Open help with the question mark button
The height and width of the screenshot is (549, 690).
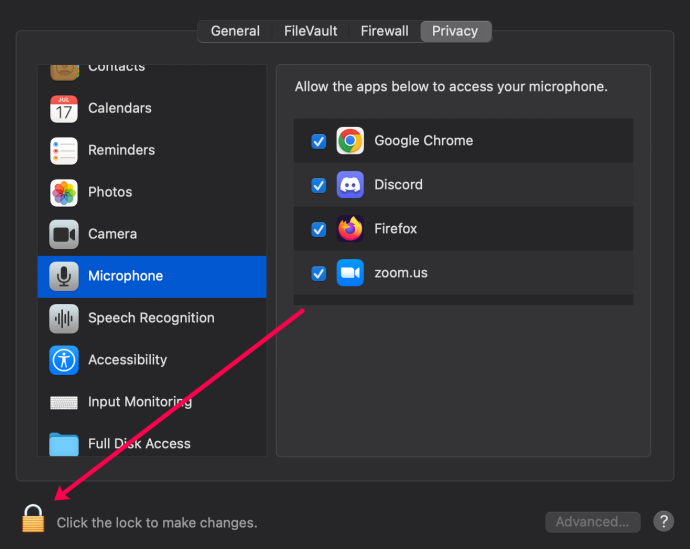pyautogui.click(x=664, y=521)
